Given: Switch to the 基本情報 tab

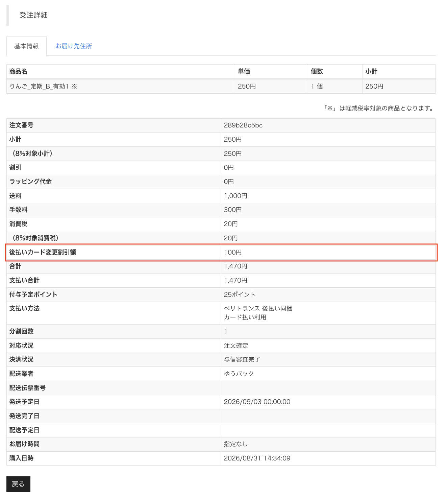Looking at the screenshot, I should pyautogui.click(x=26, y=46).
